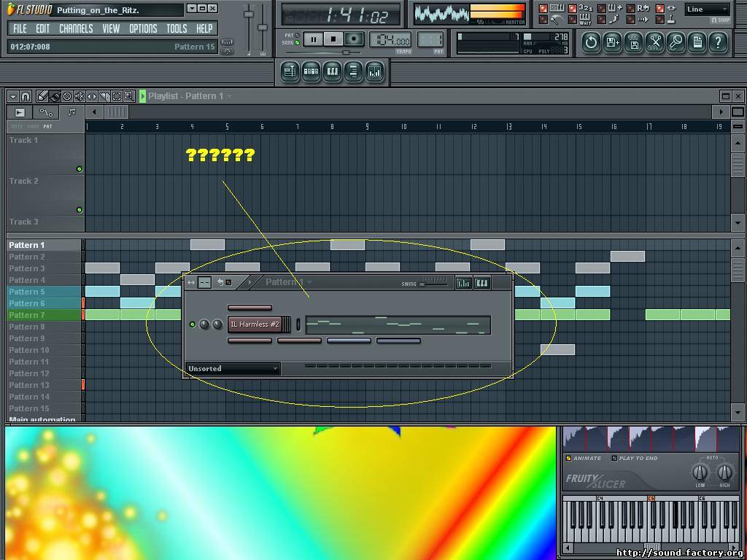Open the Line snap dropdown
The image size is (747, 560).
coord(708,9)
